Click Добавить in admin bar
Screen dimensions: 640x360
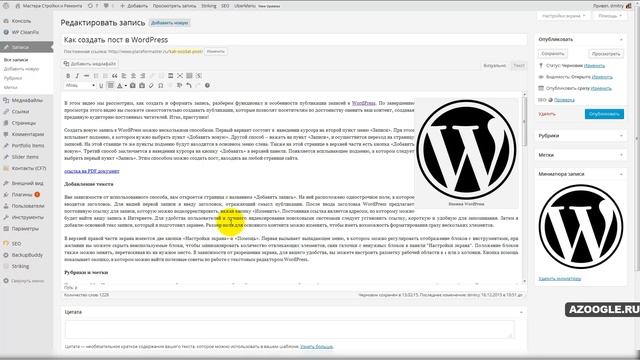tap(134, 6)
